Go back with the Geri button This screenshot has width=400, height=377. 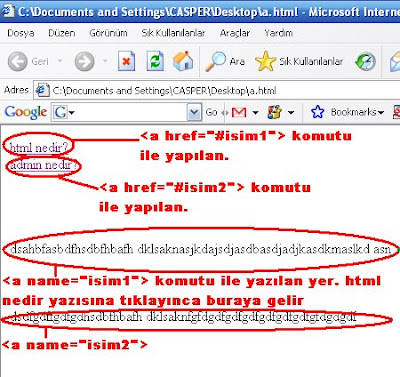[28, 61]
